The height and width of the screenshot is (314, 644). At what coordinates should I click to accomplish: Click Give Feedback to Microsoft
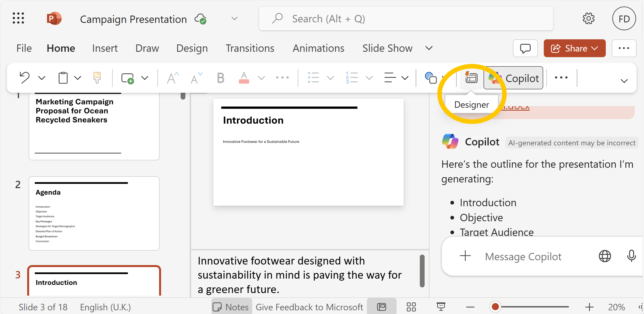coord(309,307)
